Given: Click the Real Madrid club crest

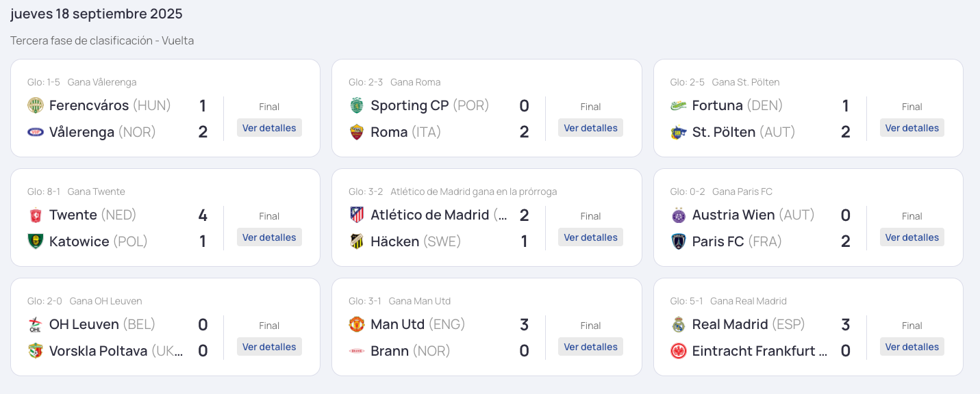Looking at the screenshot, I should [x=678, y=324].
